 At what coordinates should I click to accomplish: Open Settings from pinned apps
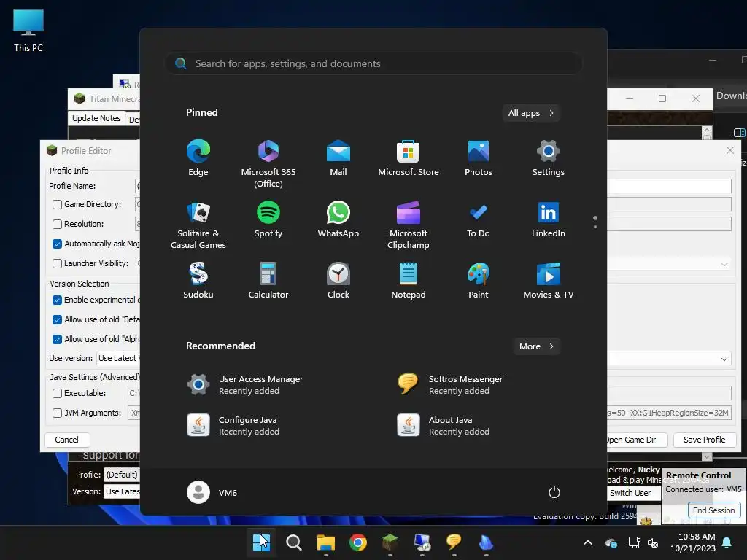click(549, 158)
